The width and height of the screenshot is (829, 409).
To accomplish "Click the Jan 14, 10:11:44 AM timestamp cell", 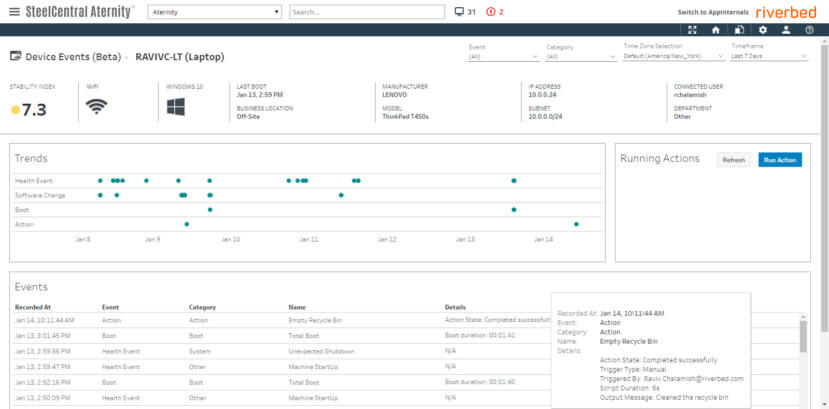I will [x=44, y=320].
